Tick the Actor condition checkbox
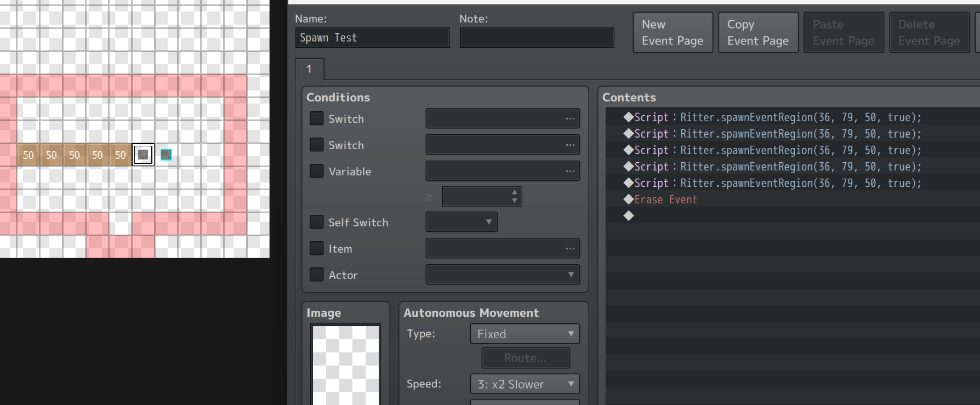This screenshot has height=405, width=980. [317, 275]
